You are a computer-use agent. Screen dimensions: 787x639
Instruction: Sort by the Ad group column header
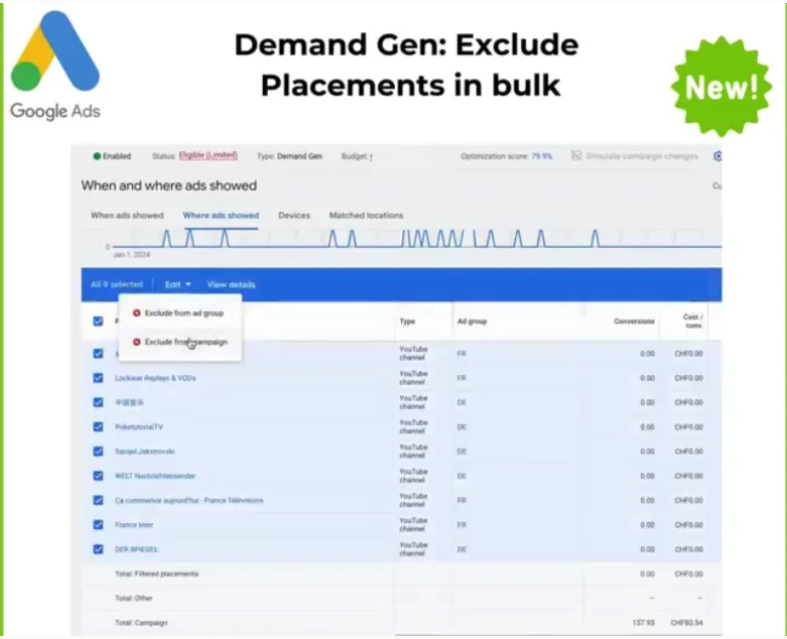(472, 321)
